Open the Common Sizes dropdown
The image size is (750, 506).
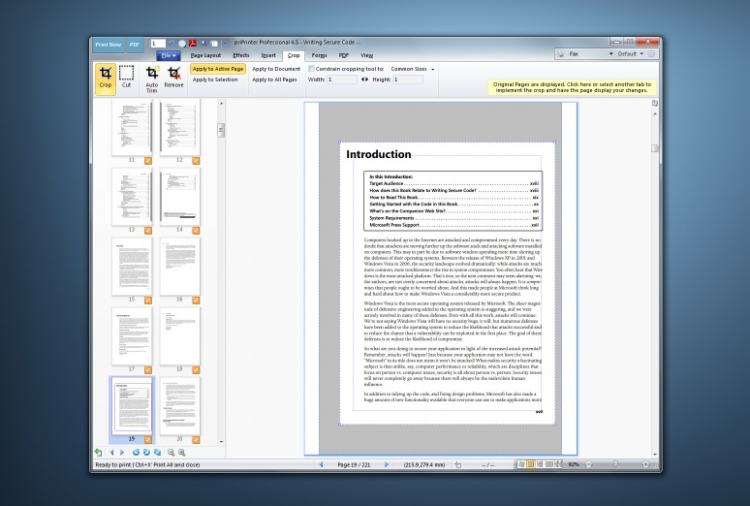pyautogui.click(x=412, y=68)
